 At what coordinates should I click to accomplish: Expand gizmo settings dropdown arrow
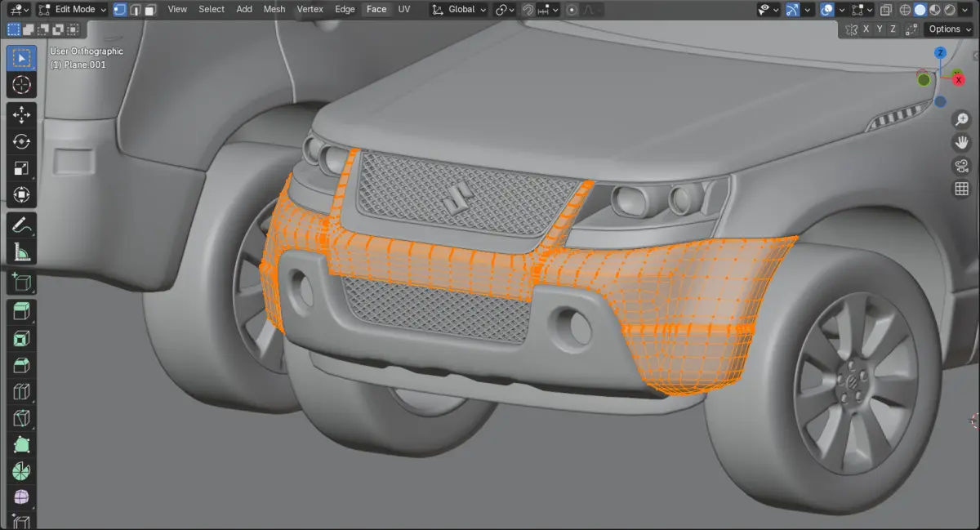[x=807, y=10]
